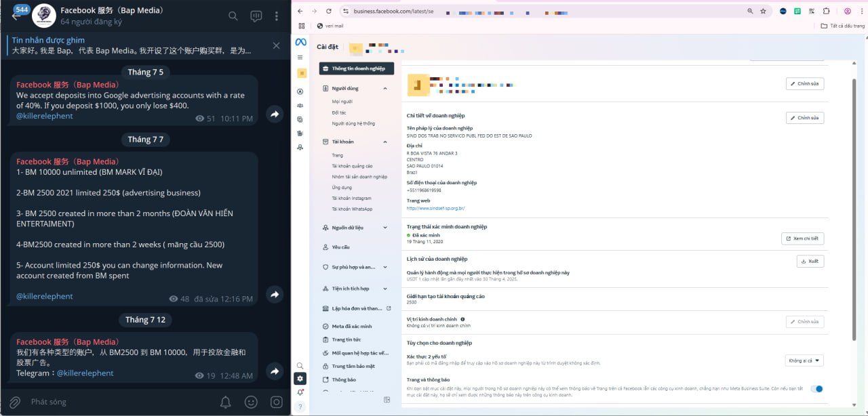Open Người dùng hệ thống in the sidebar
The width and height of the screenshot is (868, 416).
click(353, 123)
